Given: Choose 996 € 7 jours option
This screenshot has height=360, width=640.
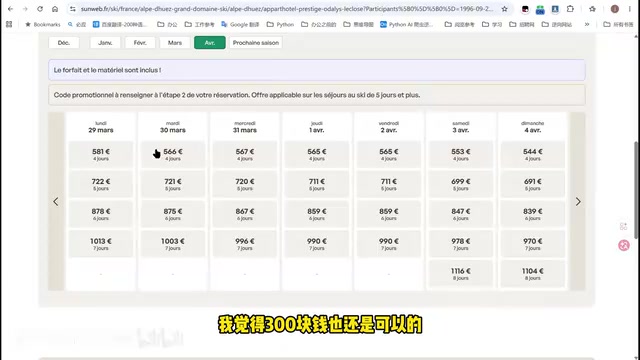Looking at the screenshot, I should coord(244,244).
